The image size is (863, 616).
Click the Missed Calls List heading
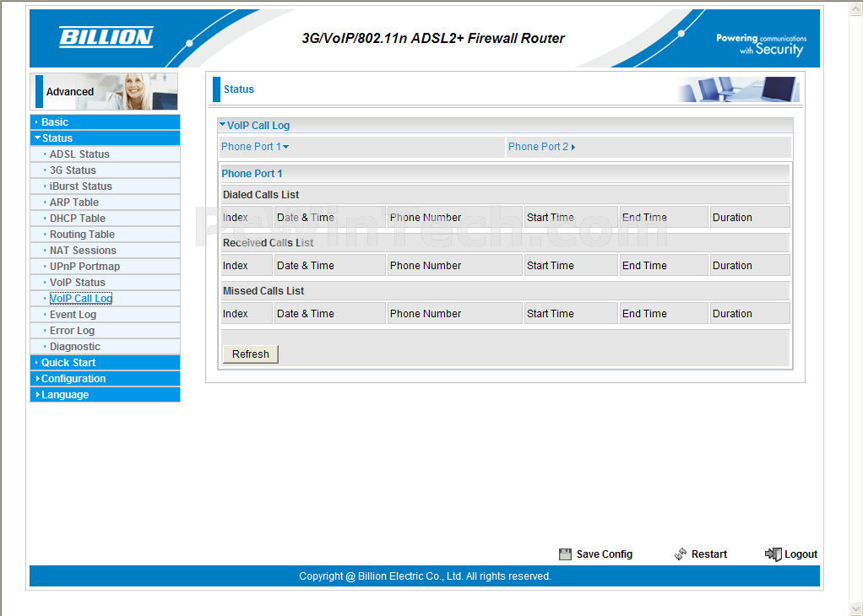[x=263, y=291]
